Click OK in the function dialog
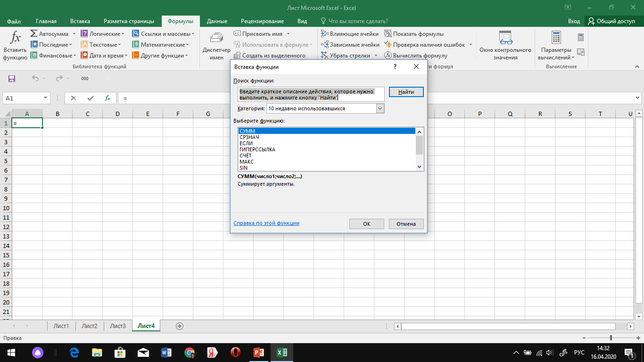Viewport: 644px width, 362px height. click(x=367, y=224)
